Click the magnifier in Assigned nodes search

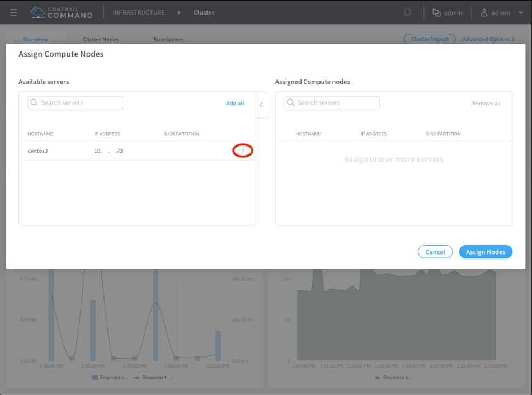[x=291, y=103]
